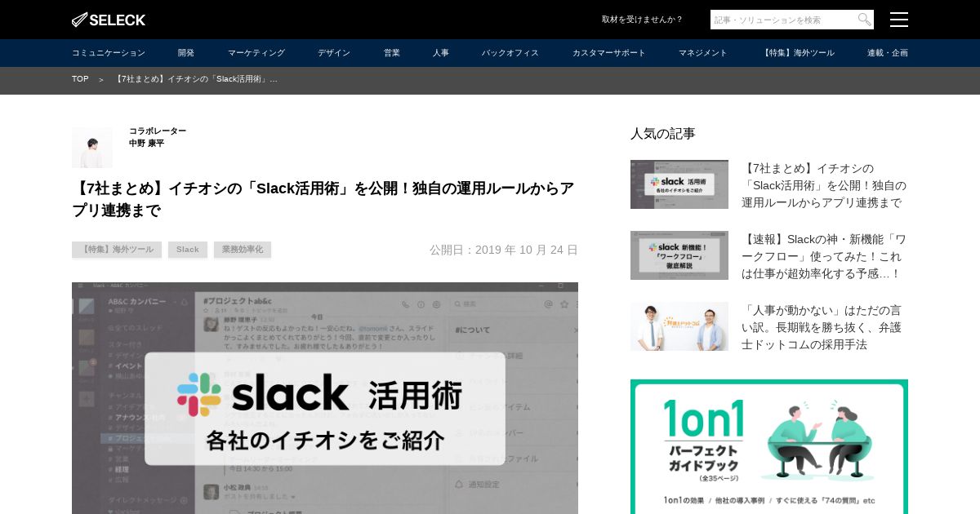Open the カスタマーサポート category menu
Screen dimensions: 980x514
point(609,53)
